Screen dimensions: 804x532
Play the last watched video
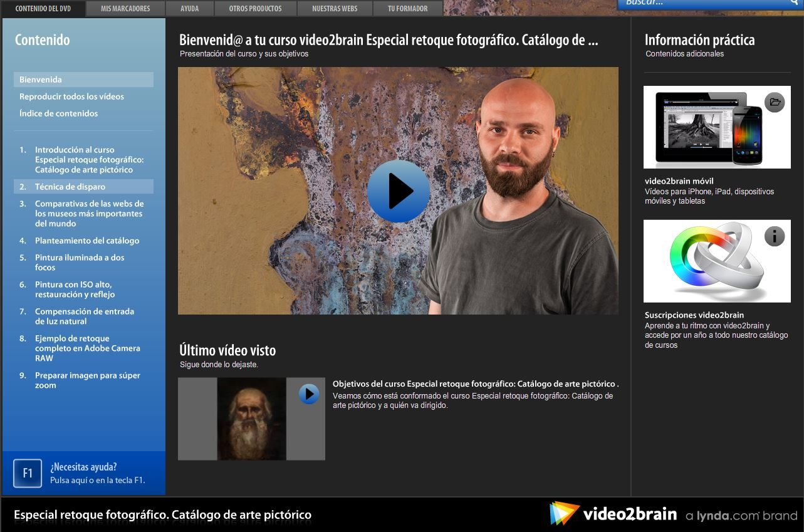pos(308,394)
